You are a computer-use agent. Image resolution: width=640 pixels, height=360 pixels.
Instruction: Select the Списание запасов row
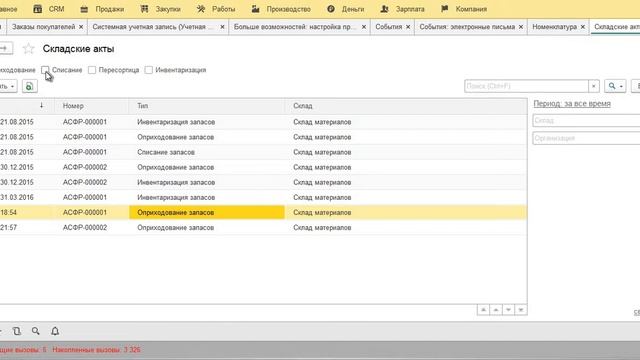(x=263, y=152)
